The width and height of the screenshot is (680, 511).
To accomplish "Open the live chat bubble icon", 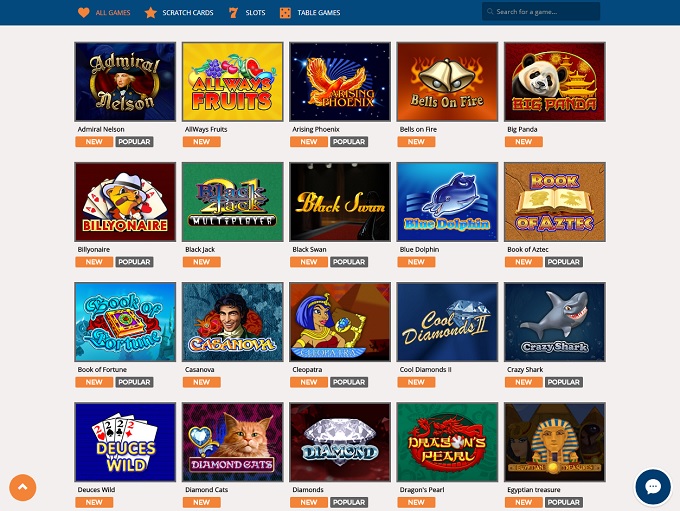I will coord(653,487).
